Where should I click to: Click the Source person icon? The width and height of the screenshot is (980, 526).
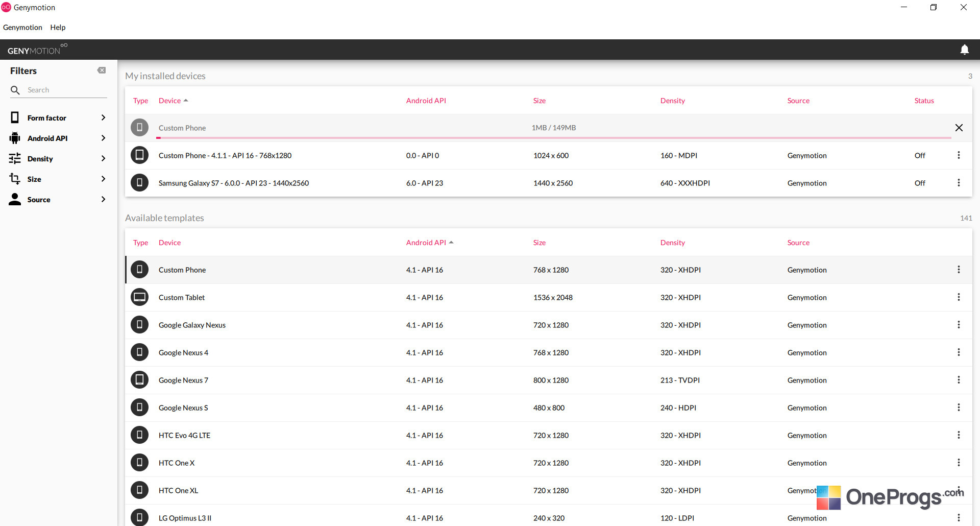pos(15,199)
